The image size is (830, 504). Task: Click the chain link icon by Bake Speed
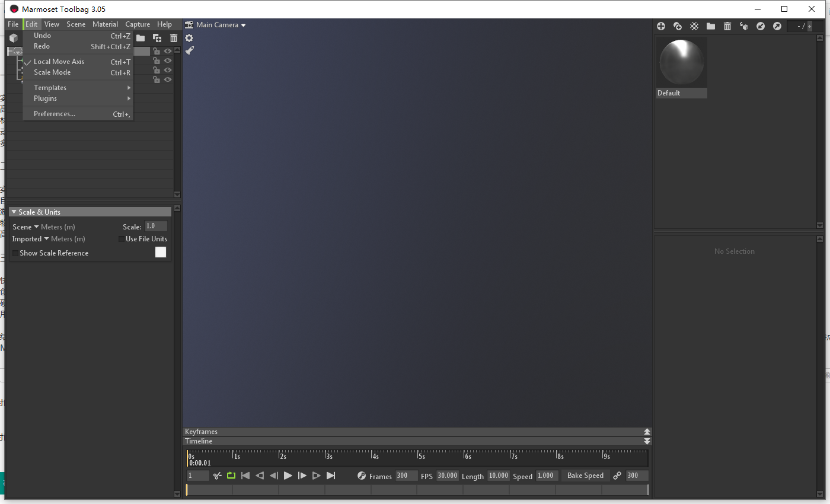(x=617, y=476)
